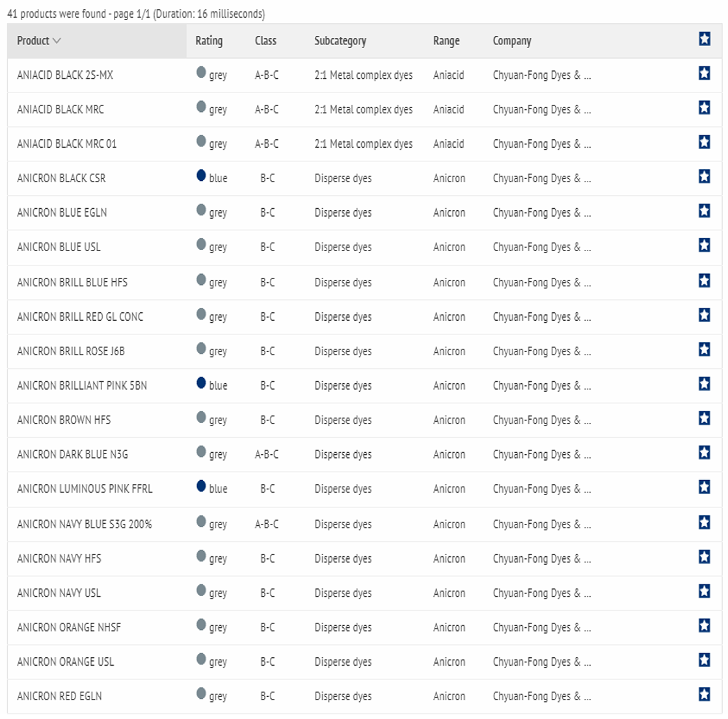Select the Subcategory column header

[x=340, y=41]
